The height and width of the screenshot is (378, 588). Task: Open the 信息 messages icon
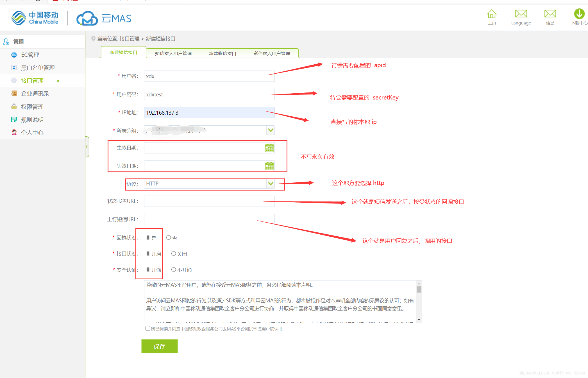click(550, 14)
